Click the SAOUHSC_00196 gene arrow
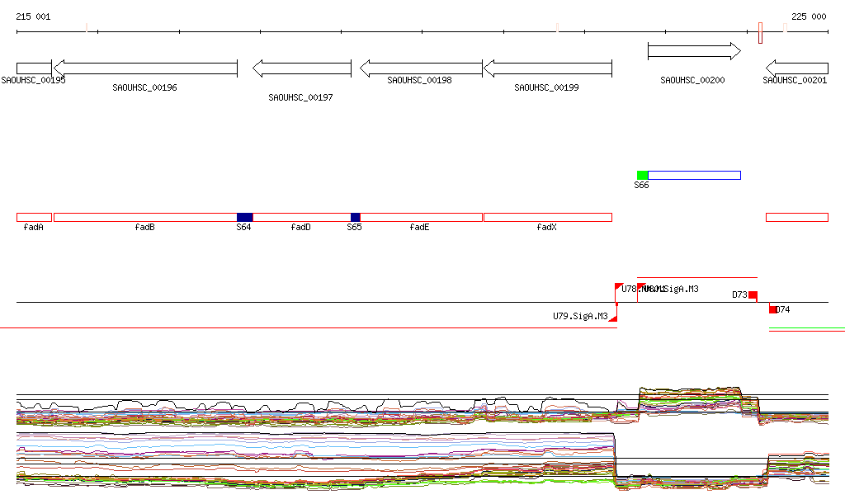 click(145, 68)
